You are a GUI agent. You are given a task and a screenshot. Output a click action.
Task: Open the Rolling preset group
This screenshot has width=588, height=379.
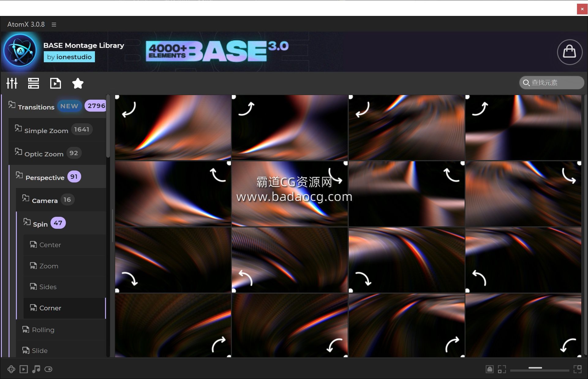[61, 330]
